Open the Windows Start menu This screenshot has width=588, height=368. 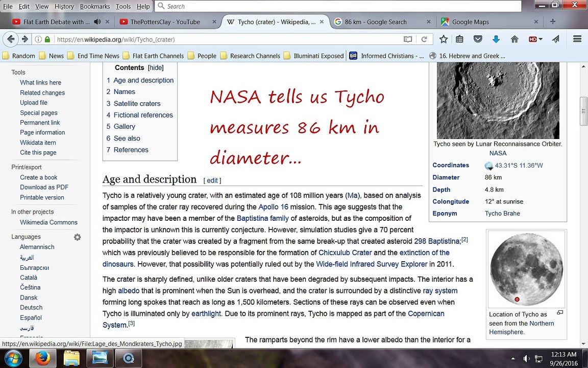click(13, 358)
